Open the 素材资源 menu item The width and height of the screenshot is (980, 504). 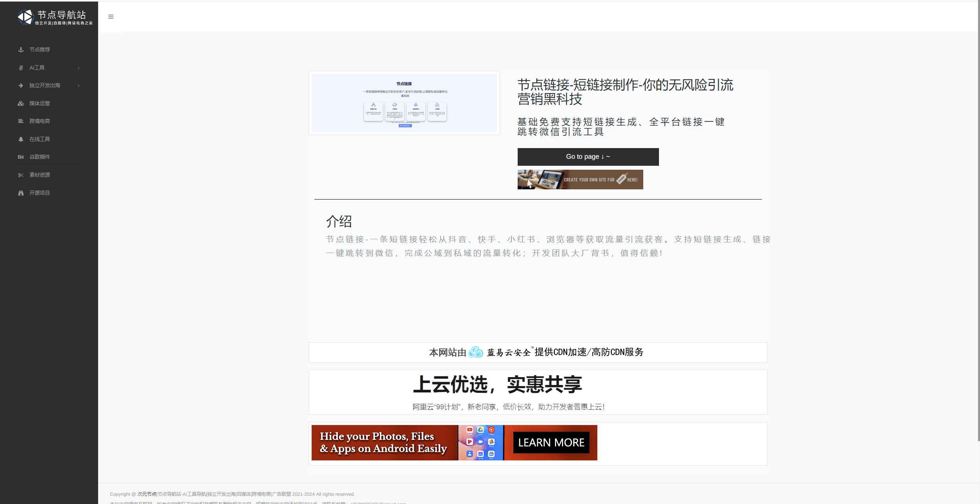[x=40, y=175]
